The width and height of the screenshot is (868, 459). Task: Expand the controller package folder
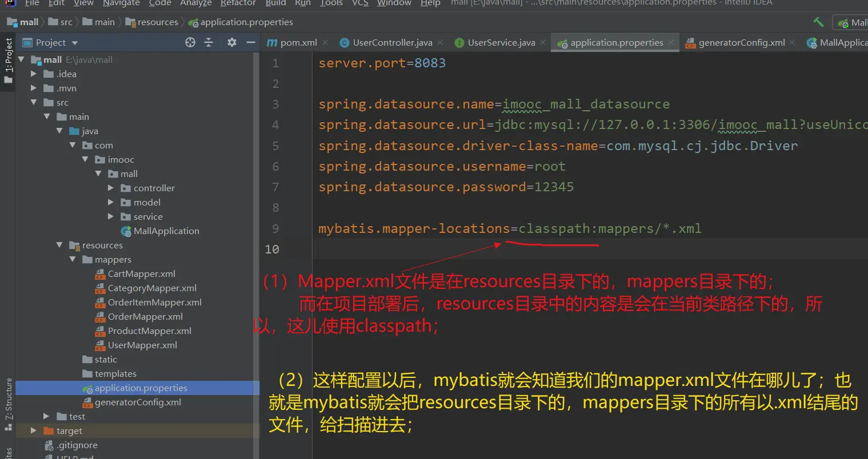(x=111, y=188)
